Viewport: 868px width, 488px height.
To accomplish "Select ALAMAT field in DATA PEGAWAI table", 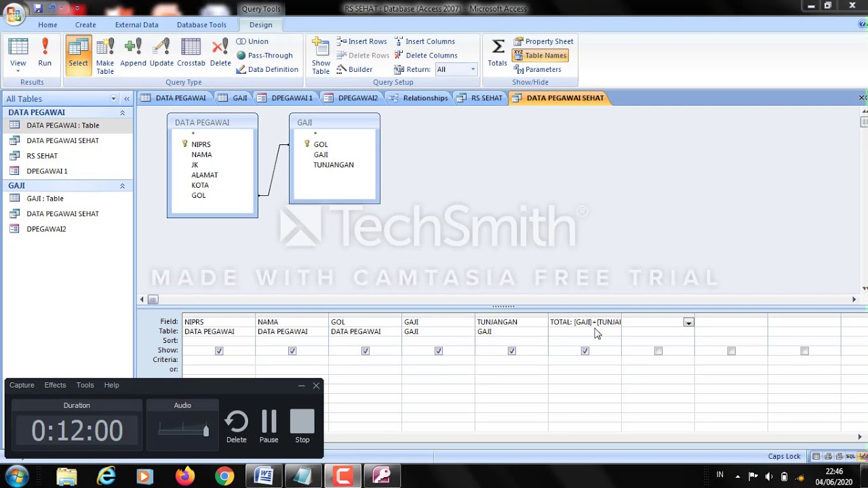I will coord(204,175).
